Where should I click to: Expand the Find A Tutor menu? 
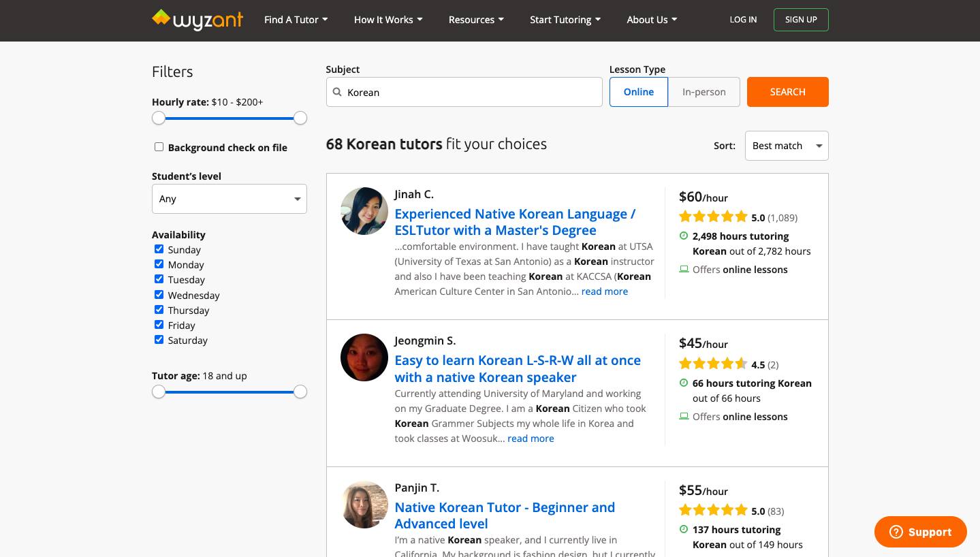[296, 20]
